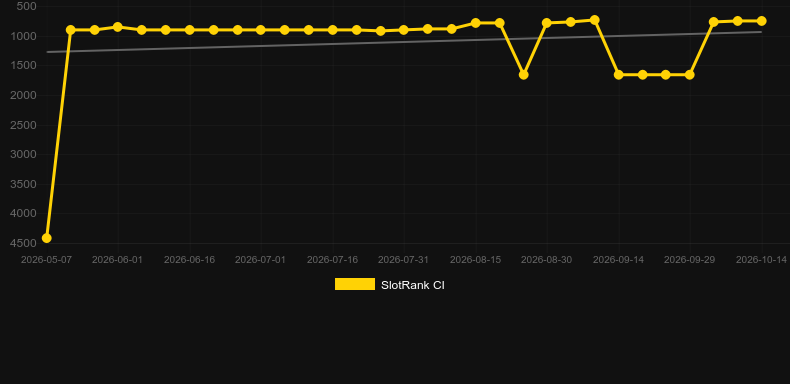Select the data point above 2026-09-14
Screen dimensions: 790x384
tap(619, 75)
